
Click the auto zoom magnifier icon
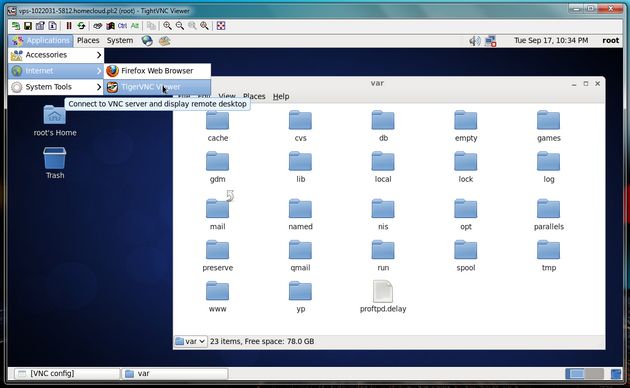205,26
